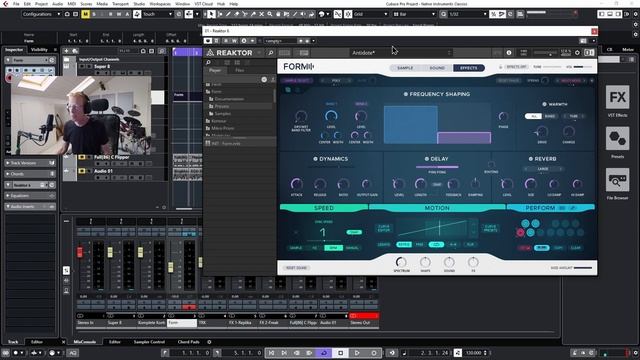Screen dimensions: 640x360
Task: Click the FX knob in Form
Action: 473,262
